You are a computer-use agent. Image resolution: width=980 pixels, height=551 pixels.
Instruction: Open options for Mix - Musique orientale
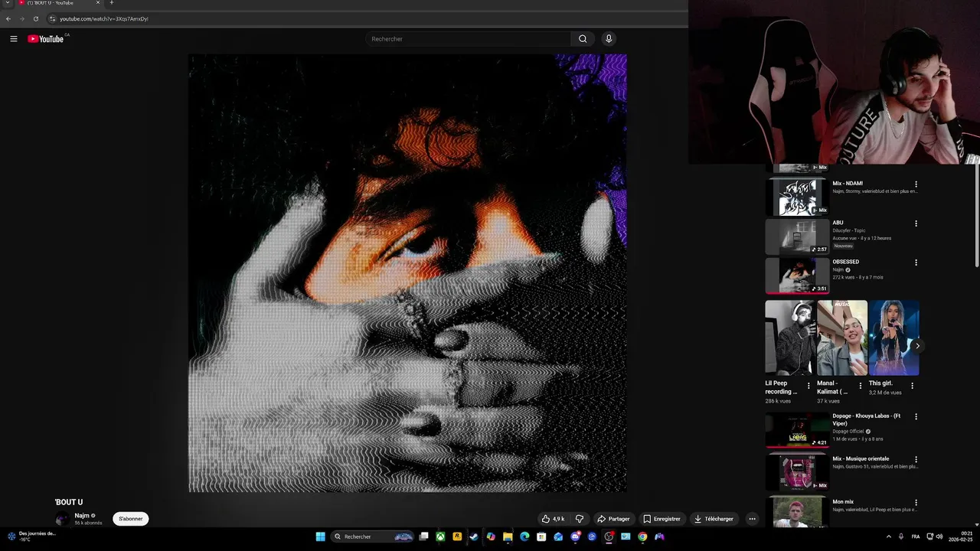(916, 460)
